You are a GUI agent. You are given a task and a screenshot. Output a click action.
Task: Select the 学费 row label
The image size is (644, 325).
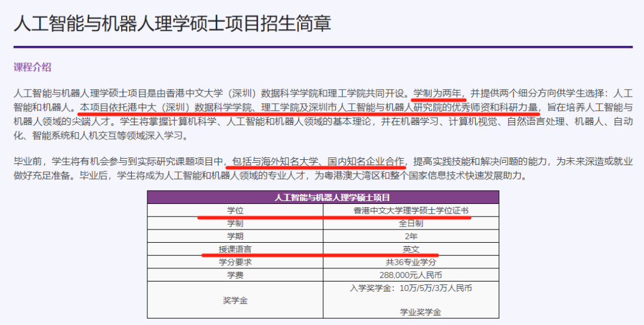235,275
